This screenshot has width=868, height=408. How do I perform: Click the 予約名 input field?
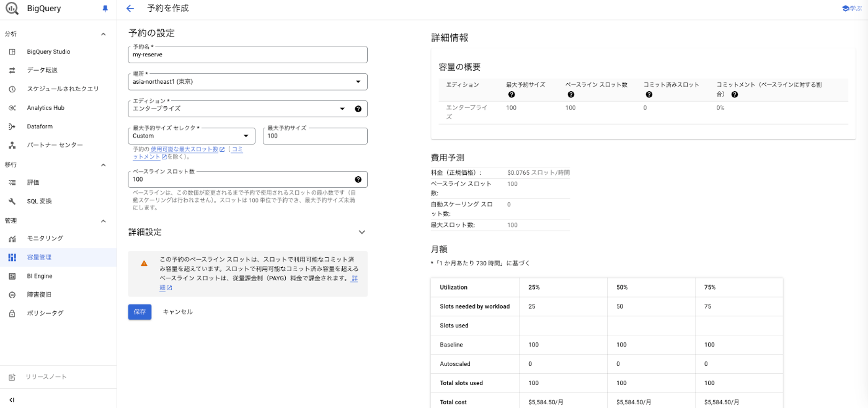tap(247, 54)
